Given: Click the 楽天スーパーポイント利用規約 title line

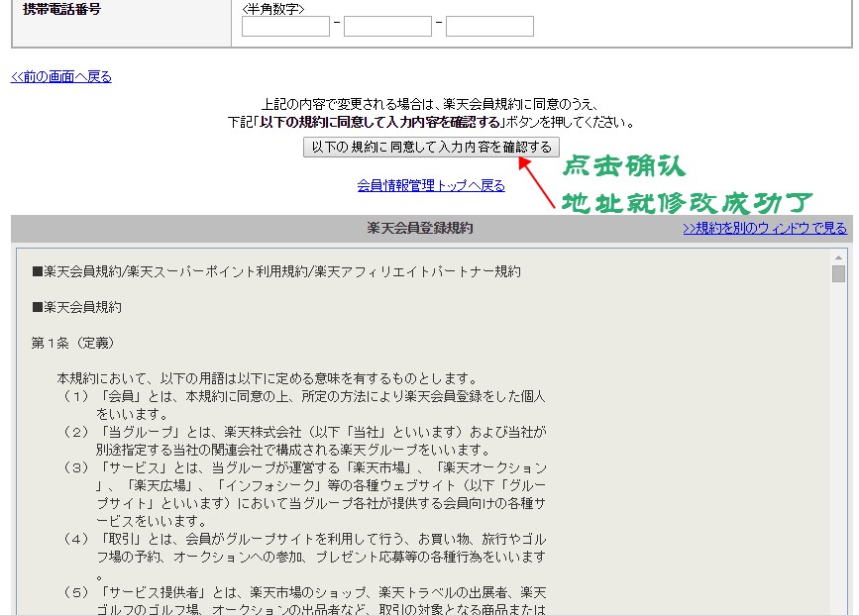Looking at the screenshot, I should point(276,271).
